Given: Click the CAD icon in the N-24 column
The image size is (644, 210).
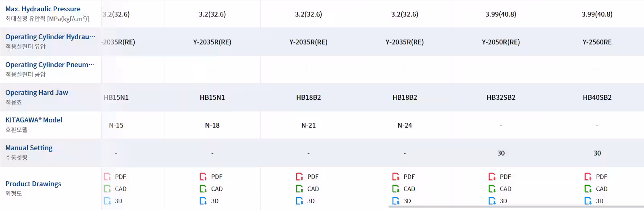Looking at the screenshot, I should coord(396,189).
